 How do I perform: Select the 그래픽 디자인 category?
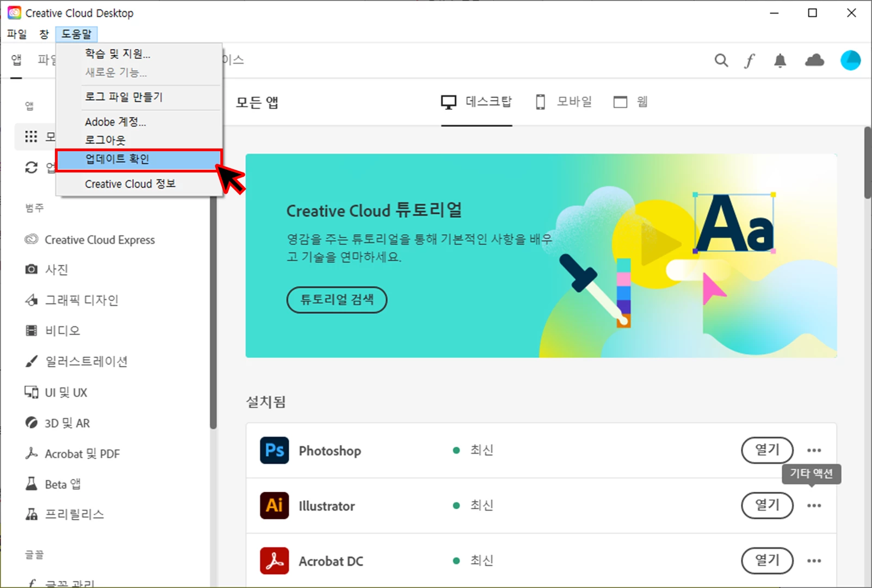pyautogui.click(x=71, y=300)
